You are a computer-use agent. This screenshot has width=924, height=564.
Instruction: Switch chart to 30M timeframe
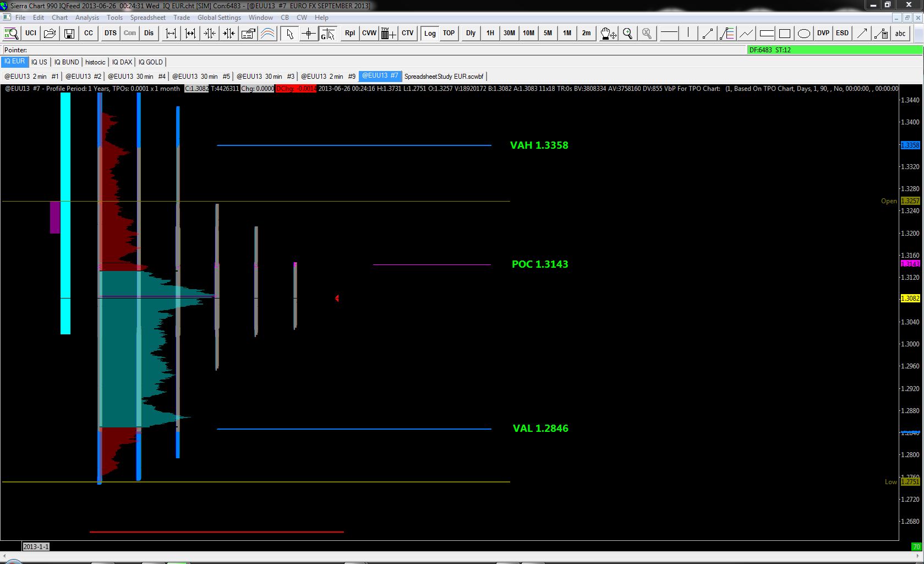510,33
